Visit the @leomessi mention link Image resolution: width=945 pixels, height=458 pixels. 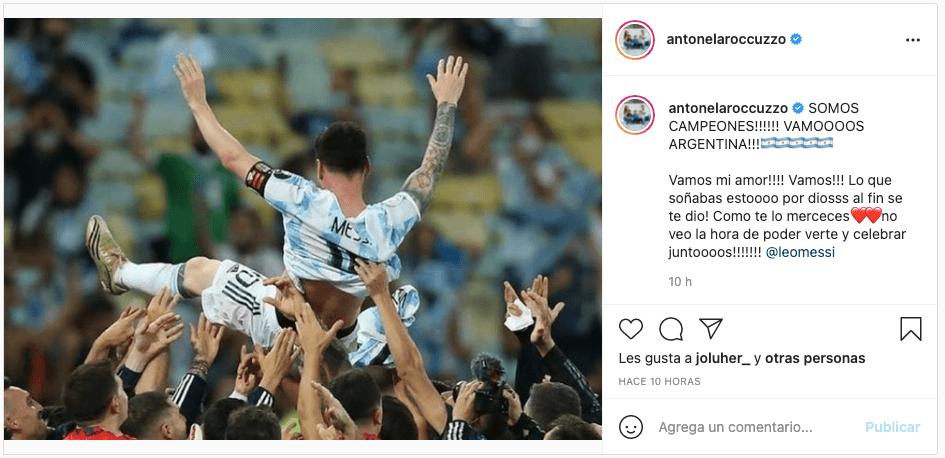click(800, 253)
